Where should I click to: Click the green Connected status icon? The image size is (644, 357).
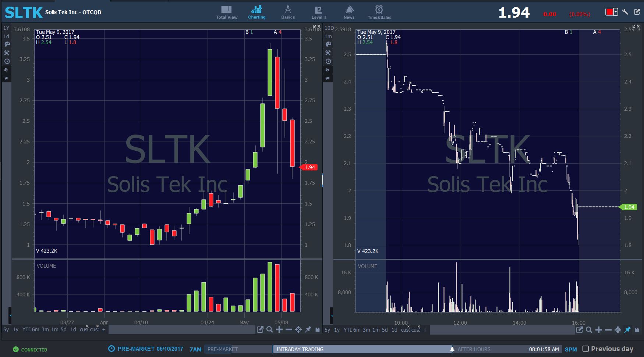(x=15, y=349)
